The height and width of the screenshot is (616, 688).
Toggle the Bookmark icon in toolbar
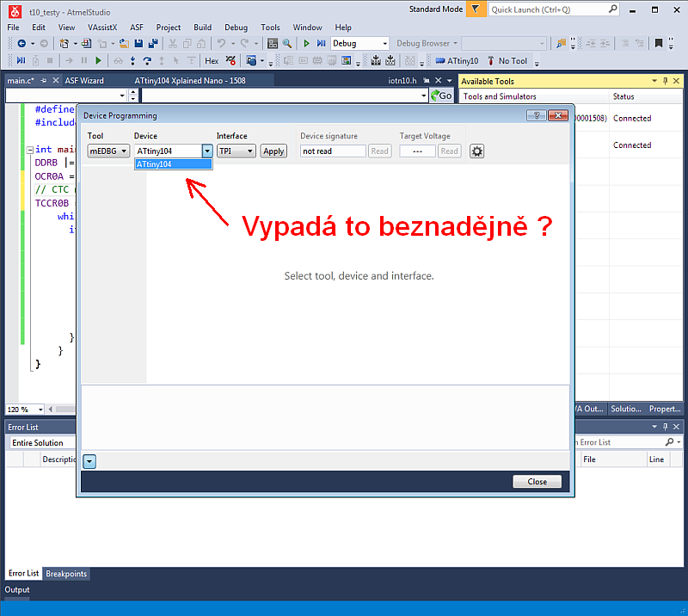(x=658, y=43)
